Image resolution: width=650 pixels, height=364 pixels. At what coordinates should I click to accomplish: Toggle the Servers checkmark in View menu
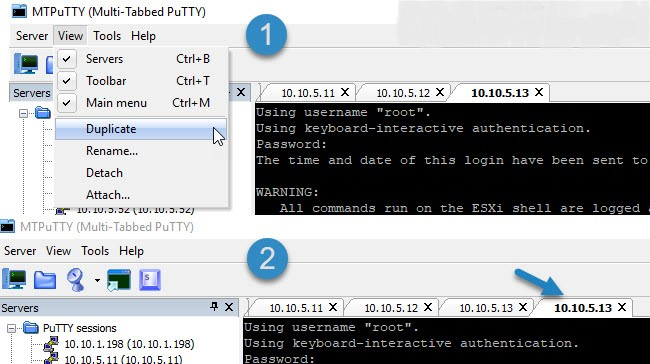tap(66, 59)
